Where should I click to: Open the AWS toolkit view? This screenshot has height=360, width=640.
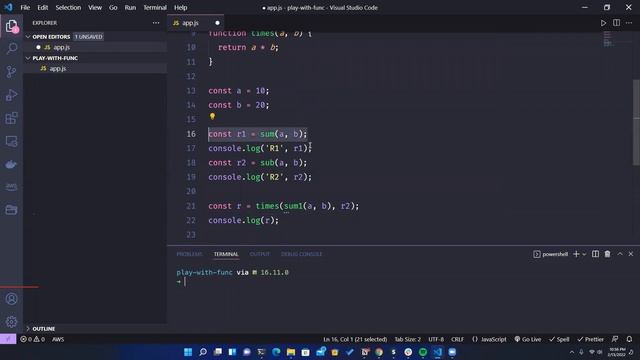click(11, 187)
